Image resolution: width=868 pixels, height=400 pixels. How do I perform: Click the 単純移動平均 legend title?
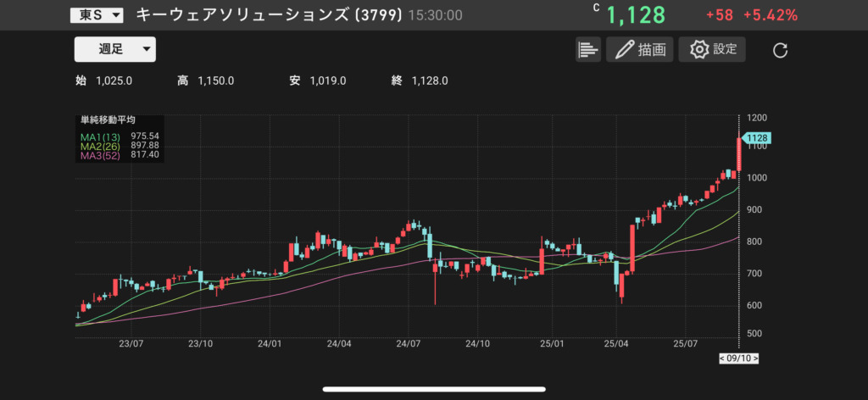108,119
